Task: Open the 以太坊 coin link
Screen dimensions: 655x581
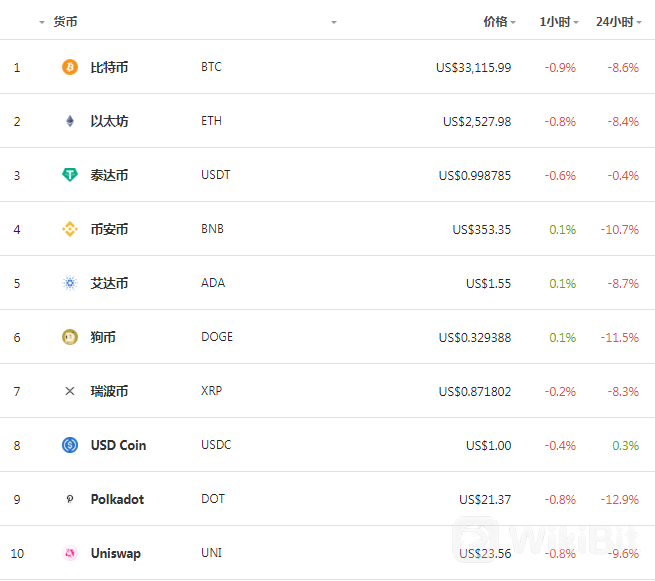Action: (x=109, y=121)
